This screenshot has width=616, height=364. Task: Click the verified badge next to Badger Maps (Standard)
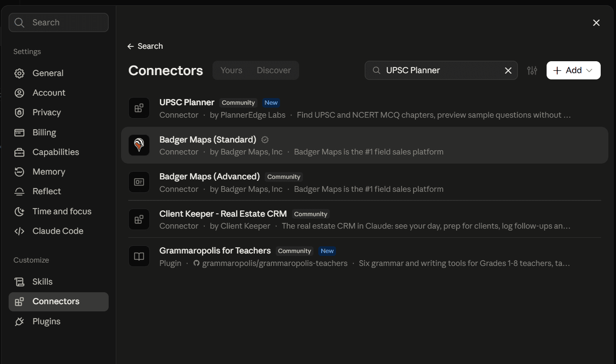[265, 140]
